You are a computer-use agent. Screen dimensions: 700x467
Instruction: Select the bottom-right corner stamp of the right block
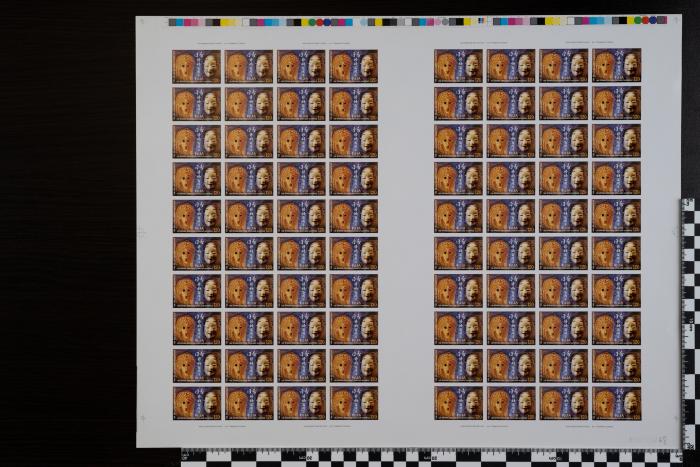[617, 403]
